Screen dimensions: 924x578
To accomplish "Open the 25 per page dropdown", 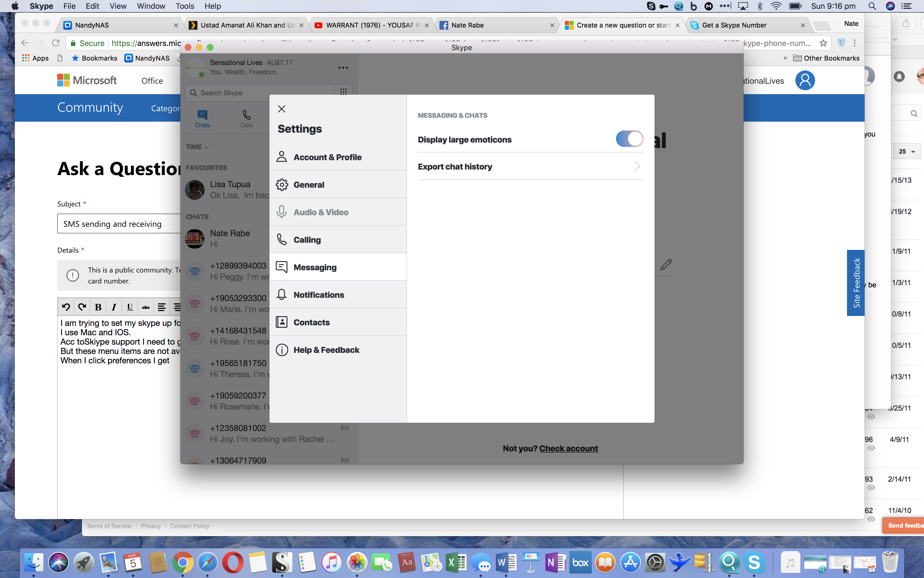I will 906,151.
